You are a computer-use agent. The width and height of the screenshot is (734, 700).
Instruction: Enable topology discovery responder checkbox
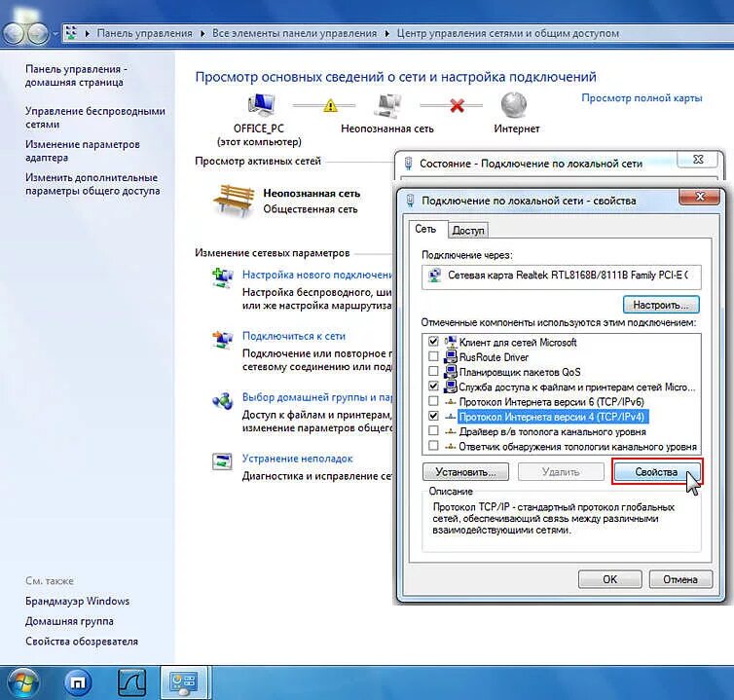coord(433,446)
